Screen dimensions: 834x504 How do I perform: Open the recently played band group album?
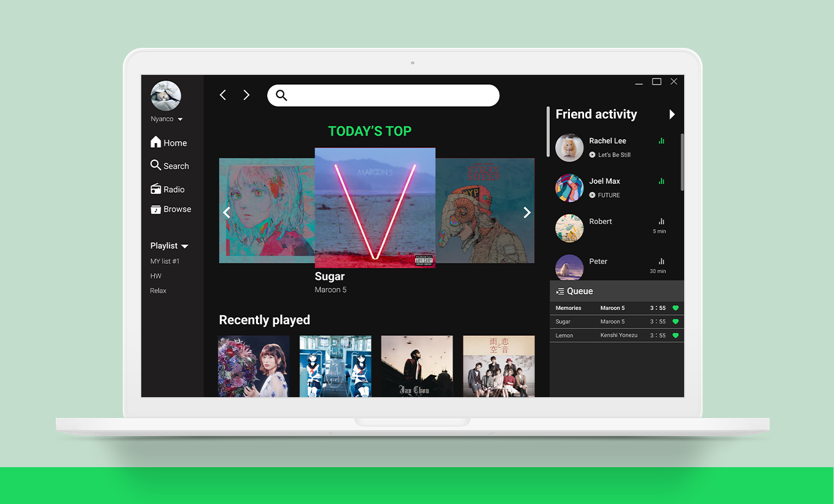tap(499, 366)
